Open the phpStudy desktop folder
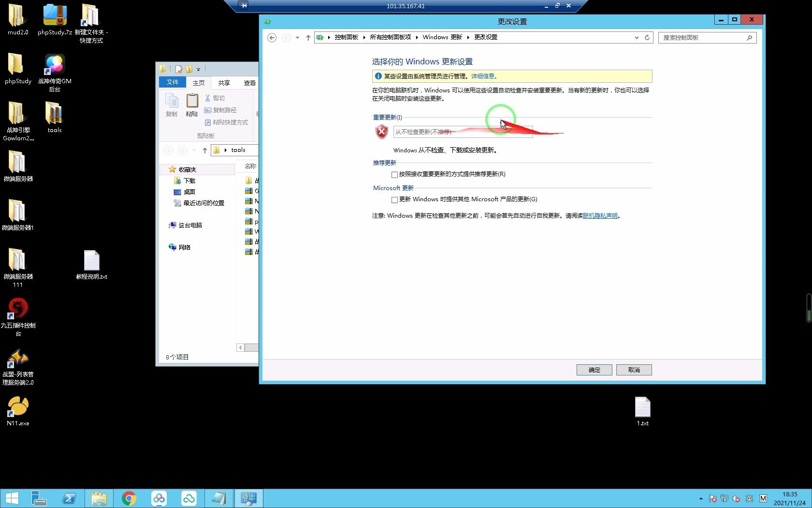 18,69
